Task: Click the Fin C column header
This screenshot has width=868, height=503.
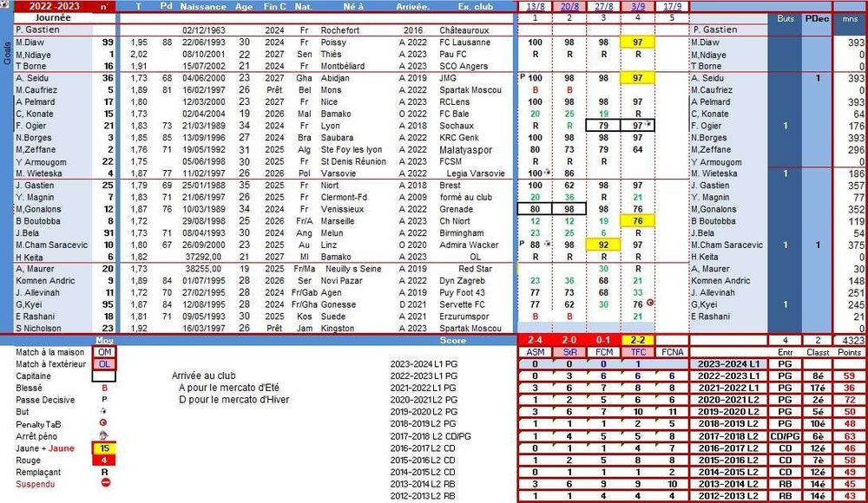Action: [x=274, y=7]
